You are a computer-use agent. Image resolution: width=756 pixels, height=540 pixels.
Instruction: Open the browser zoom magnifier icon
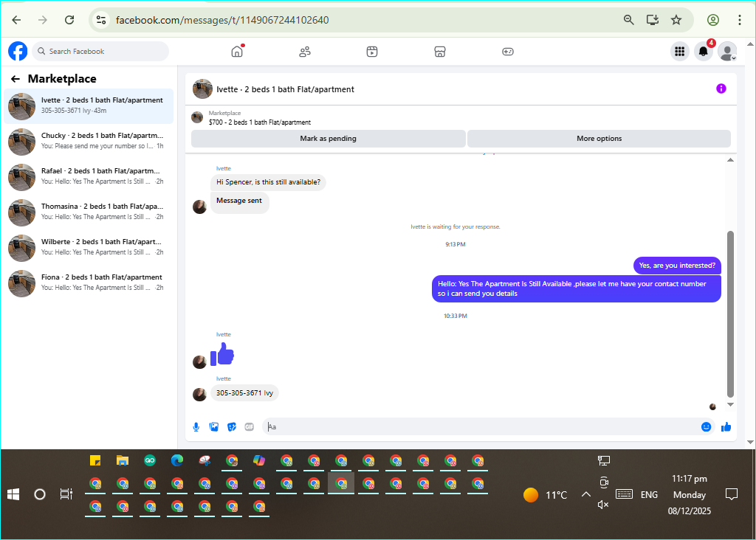click(x=629, y=20)
